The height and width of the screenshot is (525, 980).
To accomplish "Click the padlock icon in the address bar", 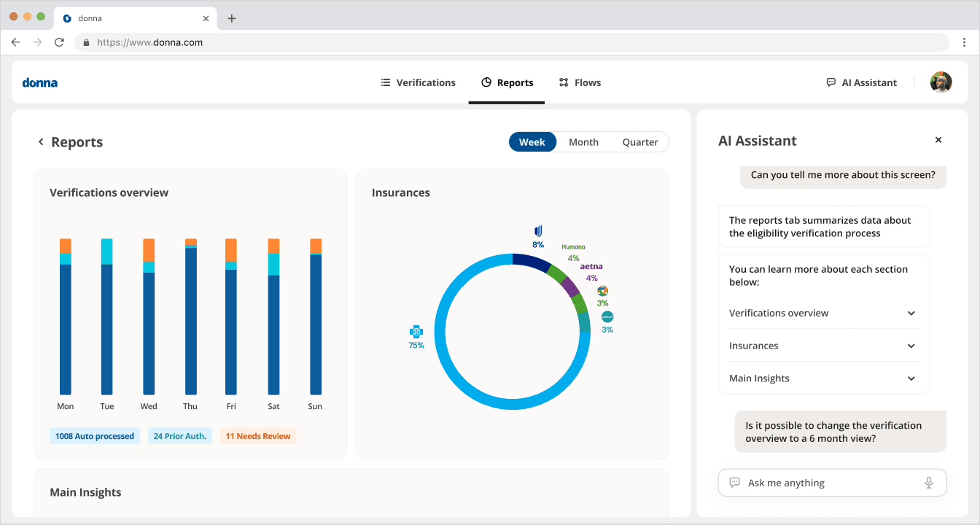I will pos(86,42).
